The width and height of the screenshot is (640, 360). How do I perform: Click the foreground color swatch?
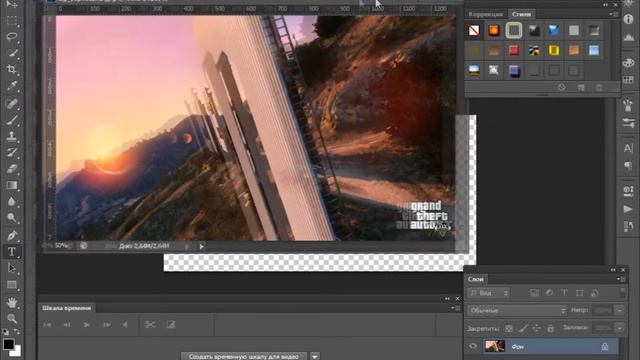(x=8, y=343)
